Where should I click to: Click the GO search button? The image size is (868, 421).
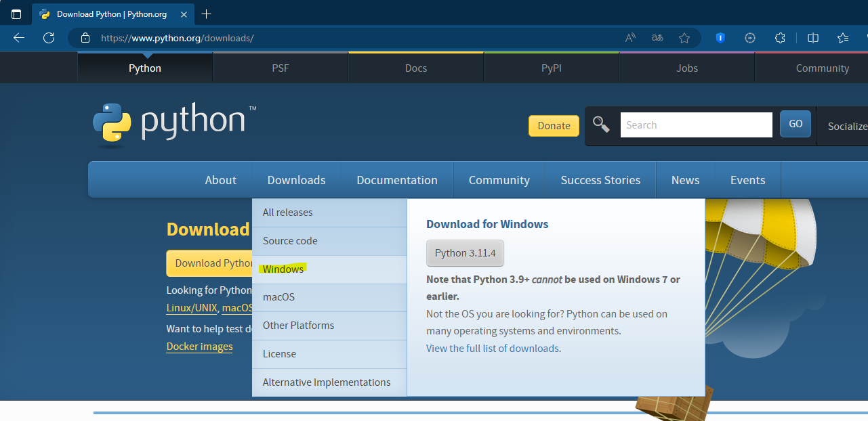[x=795, y=124]
